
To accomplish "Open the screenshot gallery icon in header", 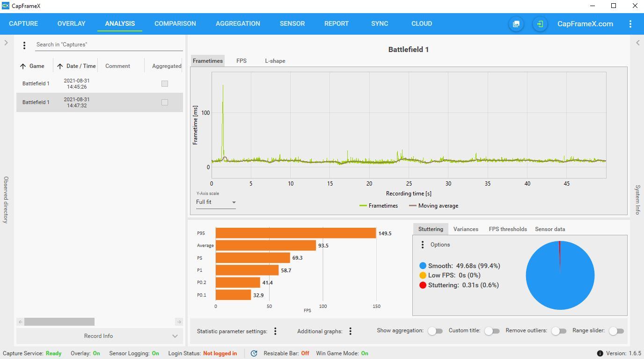I will tap(516, 24).
